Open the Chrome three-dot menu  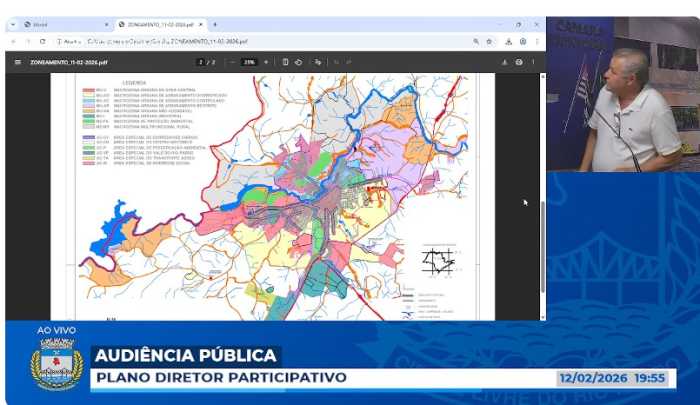(x=536, y=42)
